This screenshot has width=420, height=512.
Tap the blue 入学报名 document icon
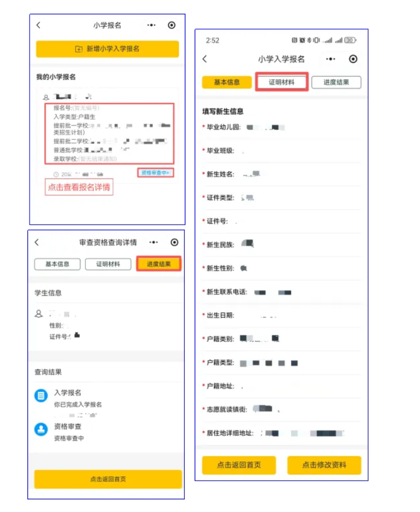click(41, 396)
